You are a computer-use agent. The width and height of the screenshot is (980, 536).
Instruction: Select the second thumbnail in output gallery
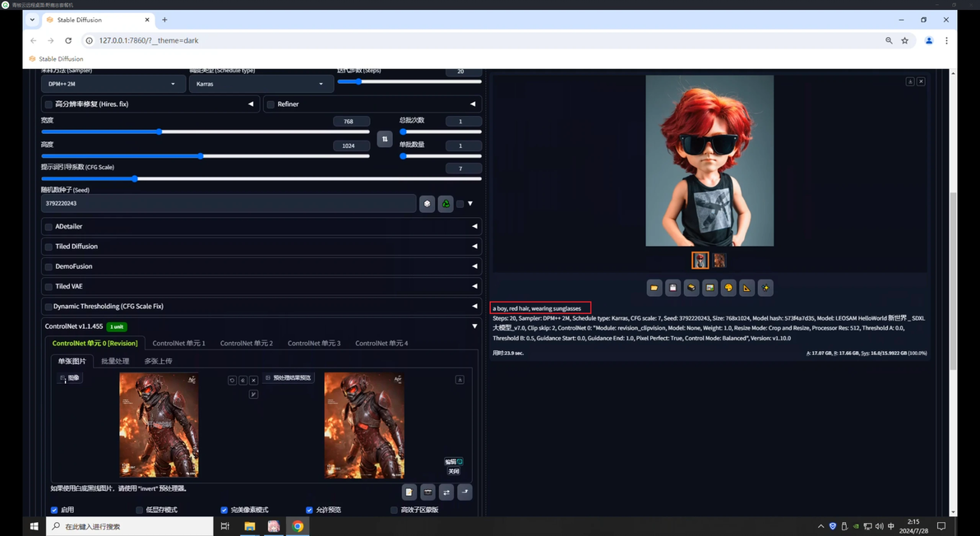click(719, 261)
